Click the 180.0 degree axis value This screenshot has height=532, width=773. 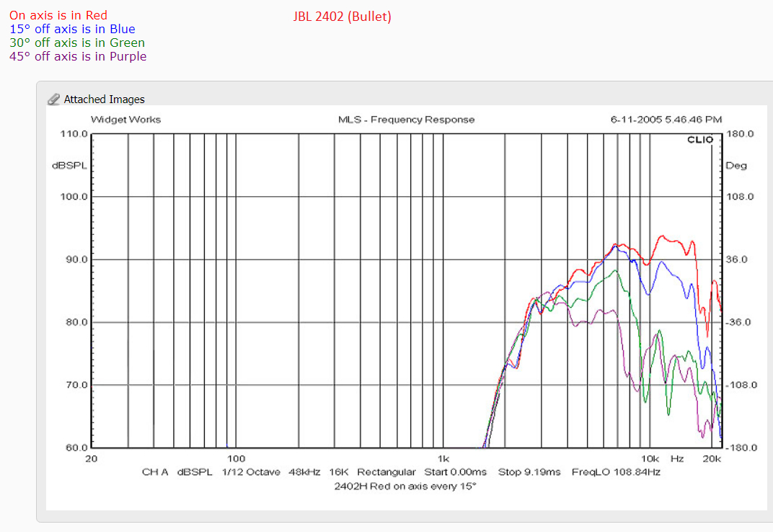(740, 134)
